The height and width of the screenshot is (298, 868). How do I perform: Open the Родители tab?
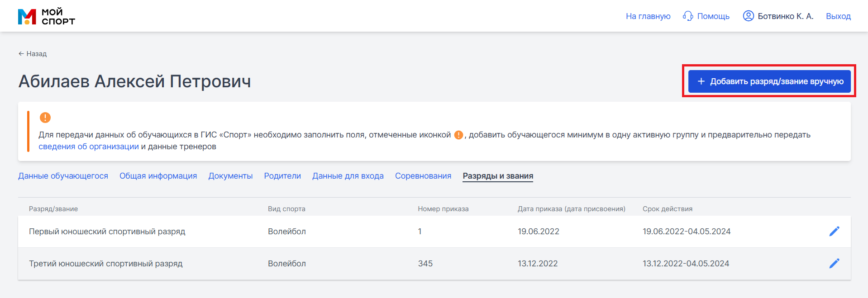(282, 176)
